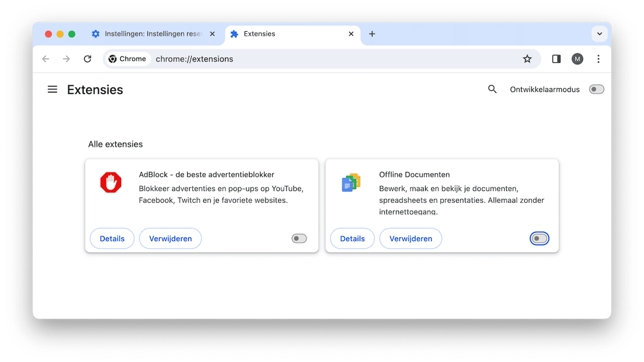
Task: Turn on the AdBlock extension toggle
Action: (x=299, y=239)
